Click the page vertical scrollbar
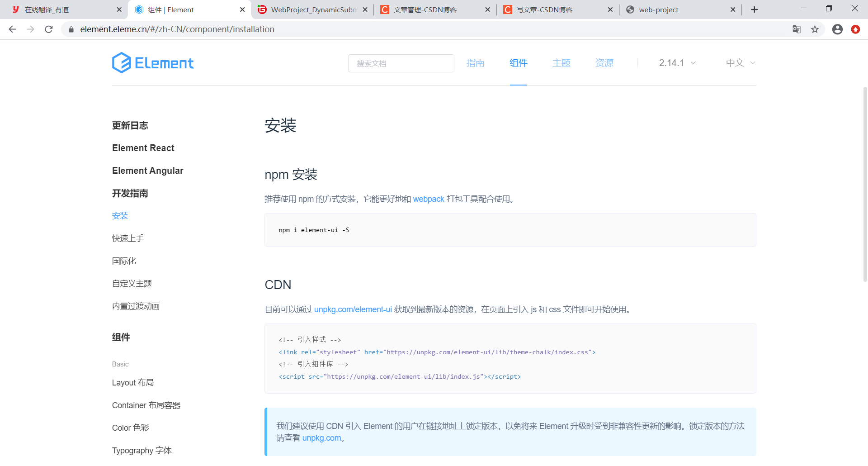Image resolution: width=868 pixels, height=466 pixels. (x=865, y=184)
